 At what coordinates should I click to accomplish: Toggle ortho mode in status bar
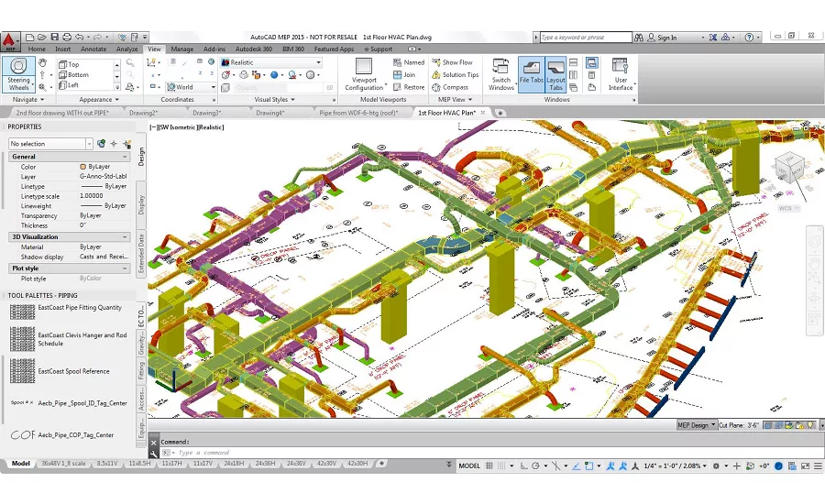523,466
